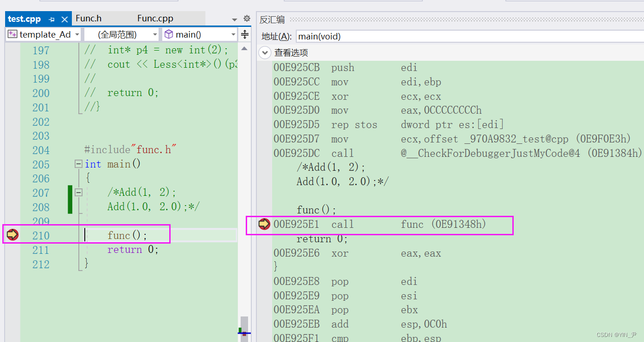Click the mov eax,0CCCCCCCCh instruction

click(377, 110)
